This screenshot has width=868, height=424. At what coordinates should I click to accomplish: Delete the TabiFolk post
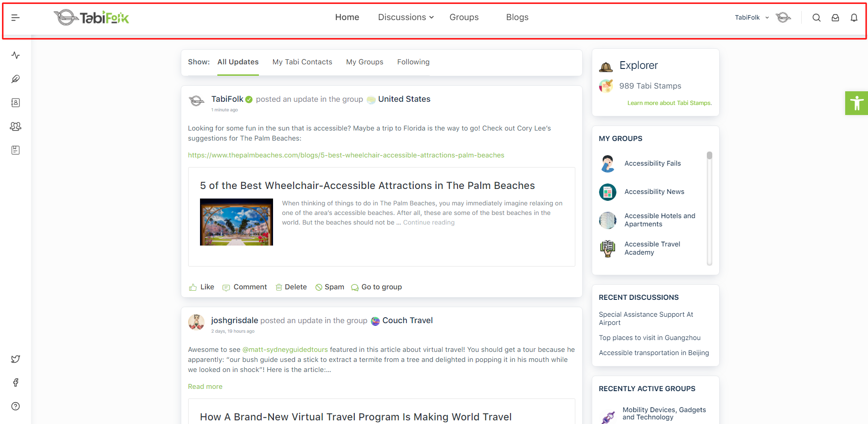[291, 287]
